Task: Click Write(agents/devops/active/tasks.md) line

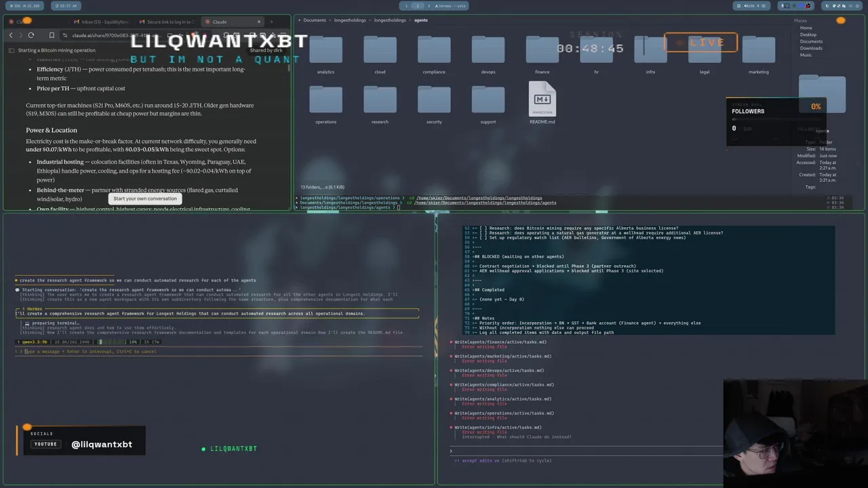Action: pos(499,370)
